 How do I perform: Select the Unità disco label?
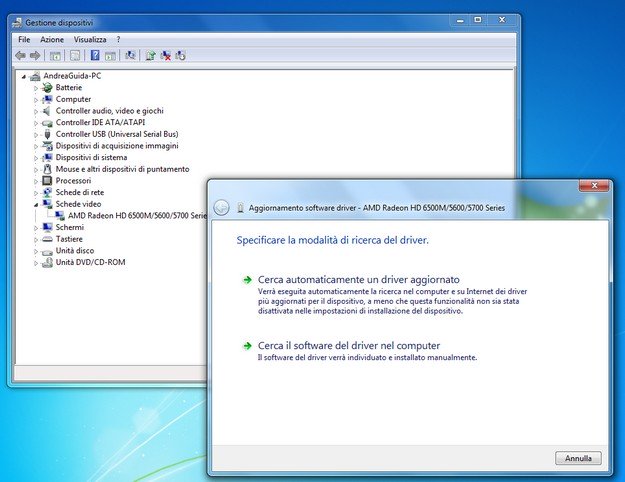pyautogui.click(x=75, y=250)
